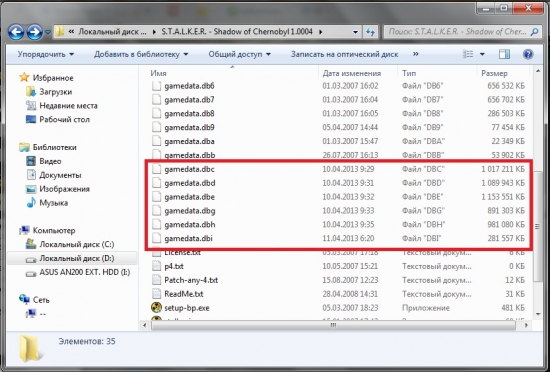Select Избранное in navigation pane
Image resolution: width=550 pixels, height=372 pixels.
47,77
